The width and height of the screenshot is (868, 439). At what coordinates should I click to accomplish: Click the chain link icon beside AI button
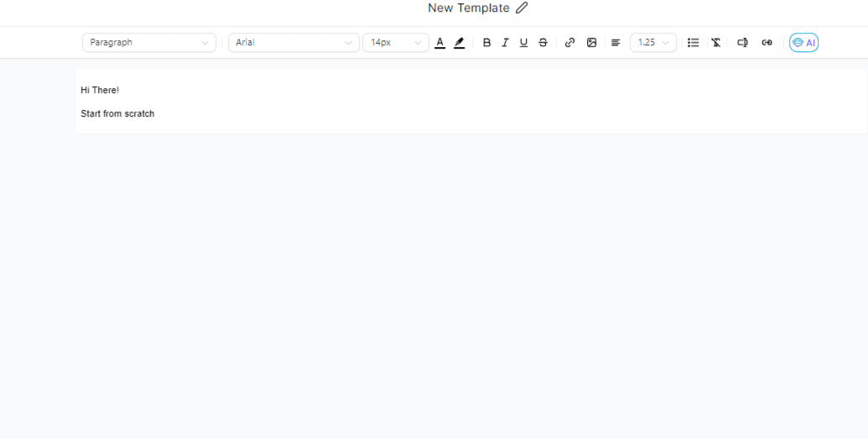pos(767,43)
